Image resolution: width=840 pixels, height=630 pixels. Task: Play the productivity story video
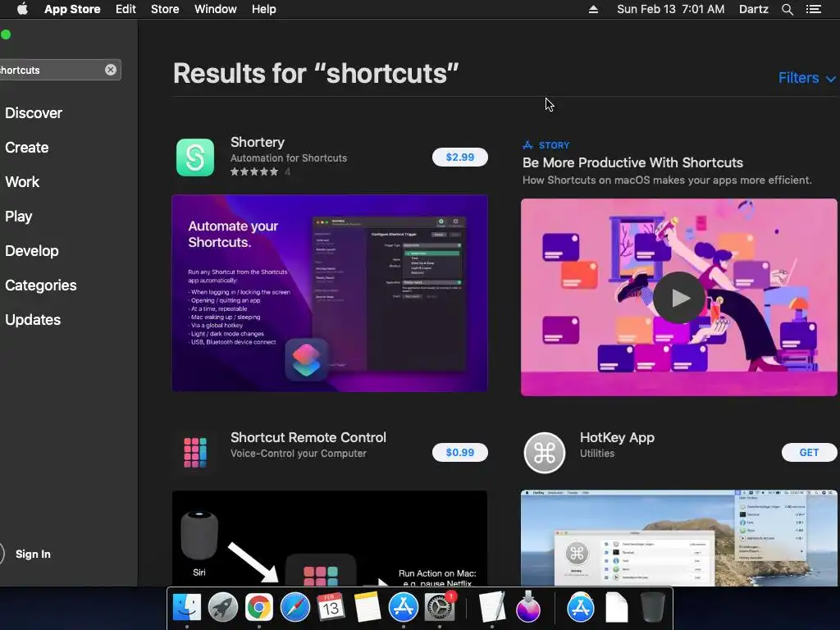(x=678, y=297)
